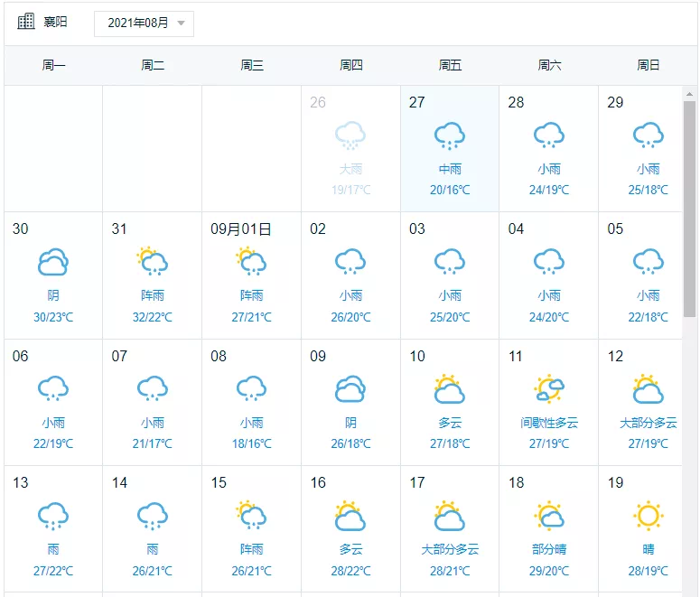Click the cloudy icon on day 10

(x=450, y=389)
